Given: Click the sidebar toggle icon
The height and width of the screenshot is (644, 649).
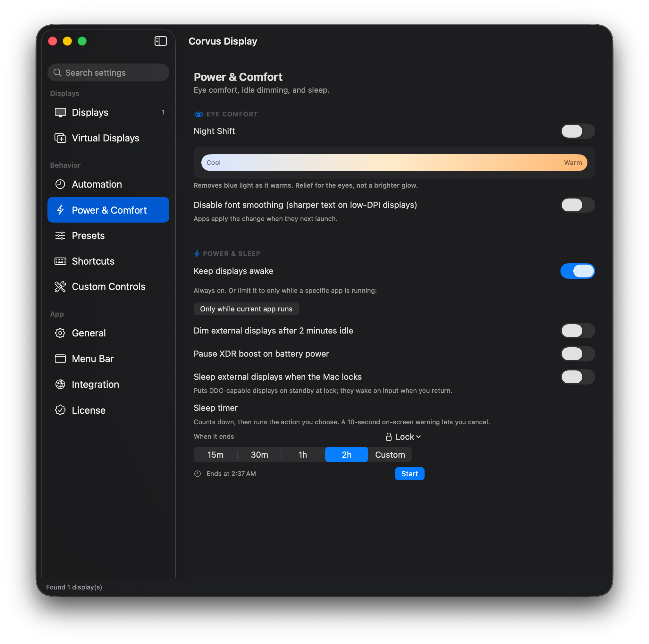Looking at the screenshot, I should click(161, 41).
